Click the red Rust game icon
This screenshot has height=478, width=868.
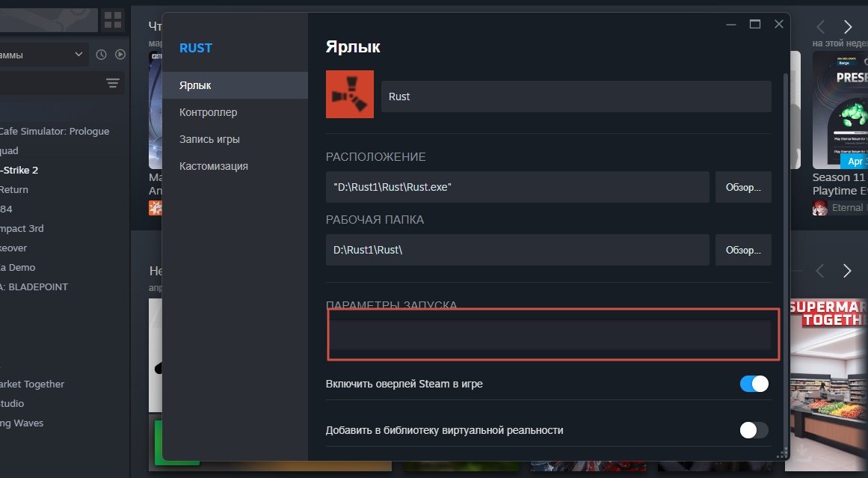349,94
